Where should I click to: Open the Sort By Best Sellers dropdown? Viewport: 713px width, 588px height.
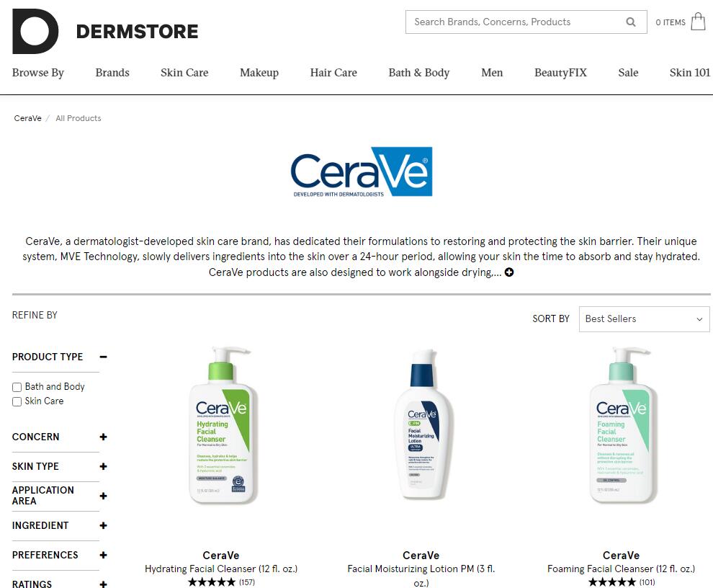pyautogui.click(x=644, y=319)
